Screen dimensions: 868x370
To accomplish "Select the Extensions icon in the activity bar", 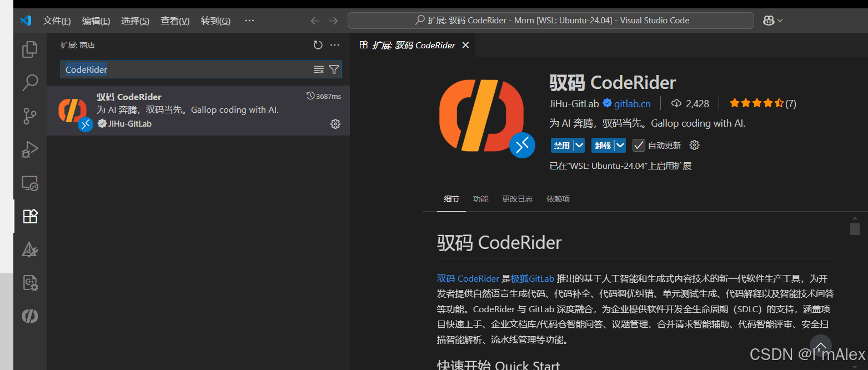I will pos(29,216).
